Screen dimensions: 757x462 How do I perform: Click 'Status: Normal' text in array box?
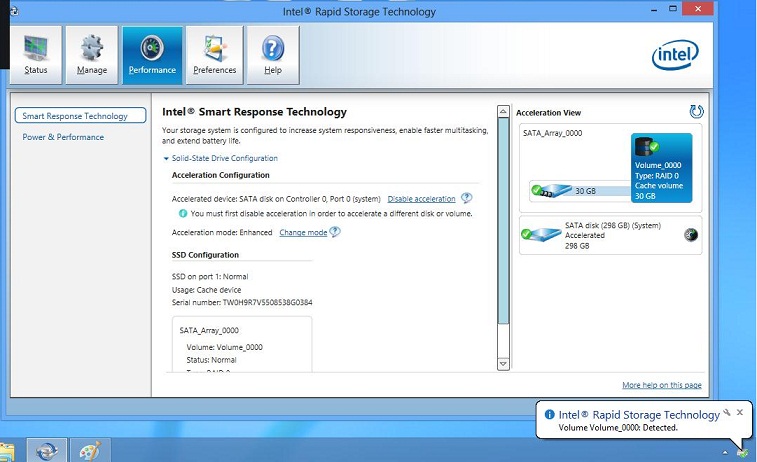(211, 360)
